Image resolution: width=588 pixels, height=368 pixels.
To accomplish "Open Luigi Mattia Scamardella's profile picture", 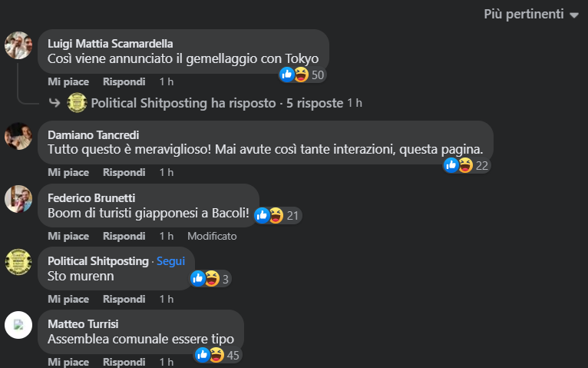I will (18, 45).
